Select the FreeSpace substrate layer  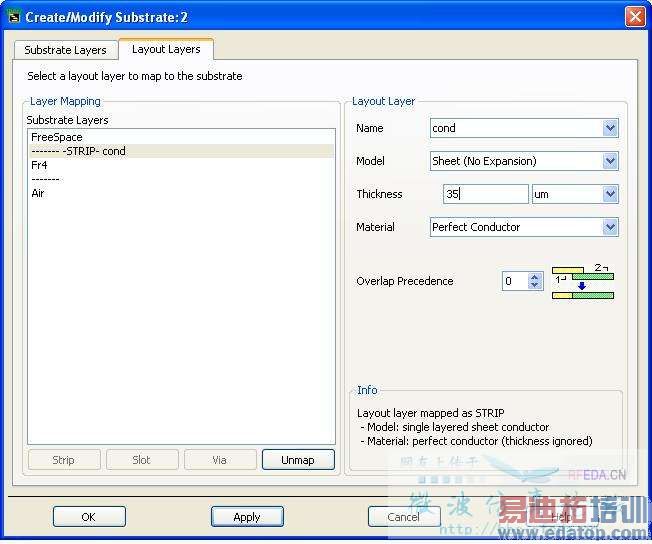pos(181,137)
